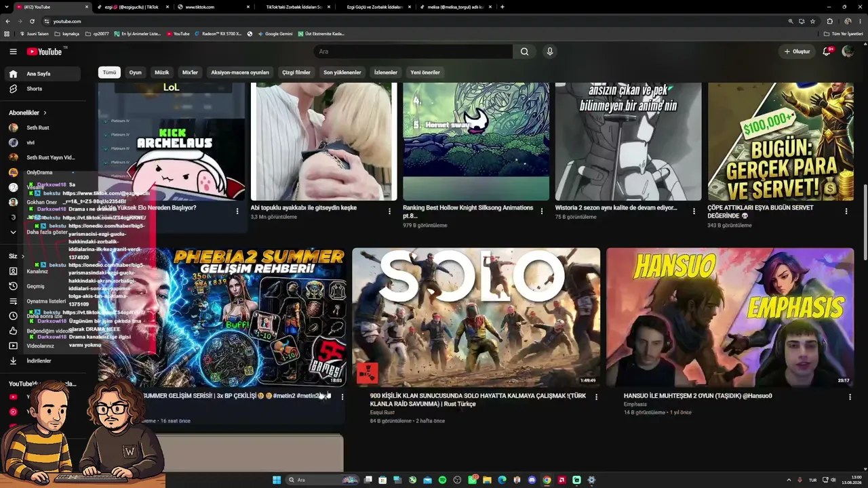Switch to the ezgi TikTok browser tab
The height and width of the screenshot is (488, 868).
tap(132, 7)
